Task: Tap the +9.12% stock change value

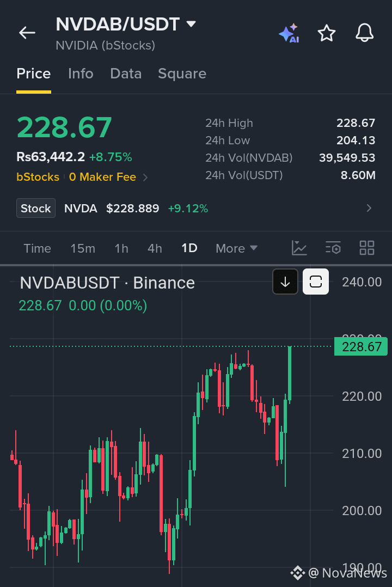Action: pos(188,208)
